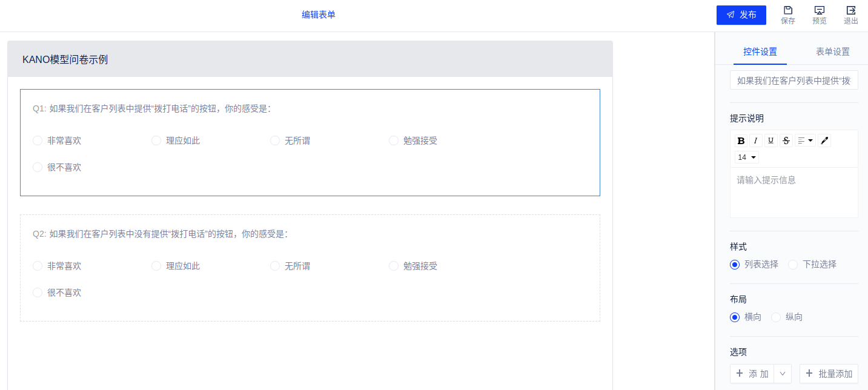The image size is (868, 390).
Task: Open the 控件设置 tab
Action: click(x=760, y=52)
